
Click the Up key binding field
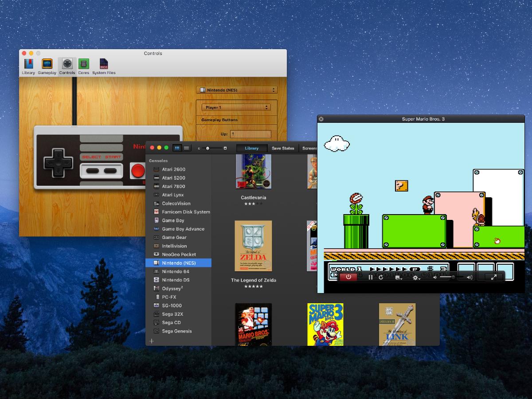click(250, 134)
